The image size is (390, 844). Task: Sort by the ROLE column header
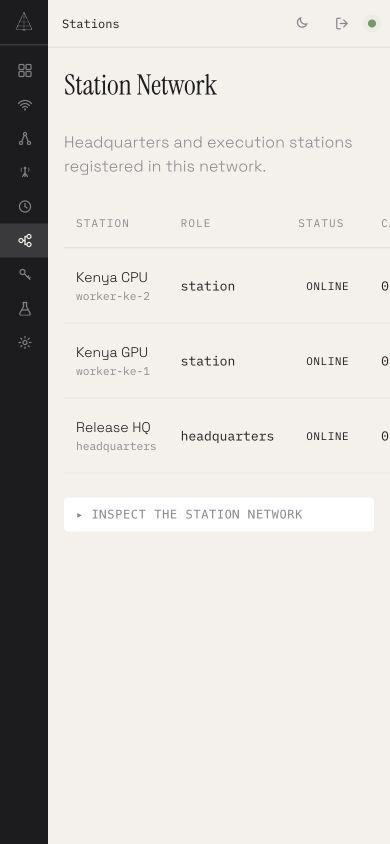click(x=195, y=223)
